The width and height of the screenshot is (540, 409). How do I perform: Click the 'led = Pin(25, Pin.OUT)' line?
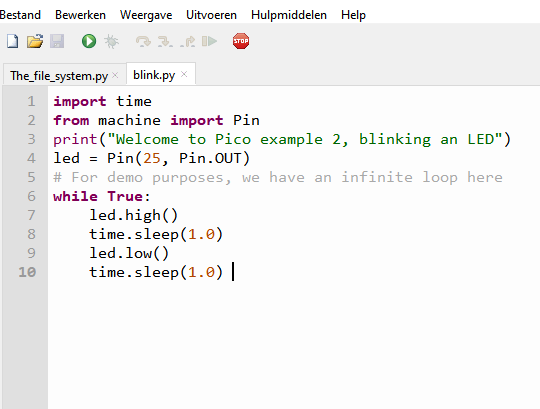click(151, 158)
